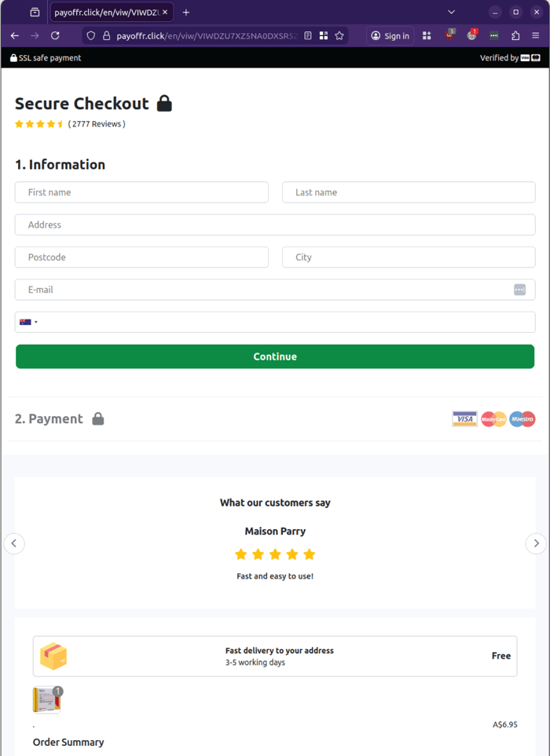Click the product thumbnail in the order
Image resolution: width=550 pixels, height=756 pixels.
(47, 699)
